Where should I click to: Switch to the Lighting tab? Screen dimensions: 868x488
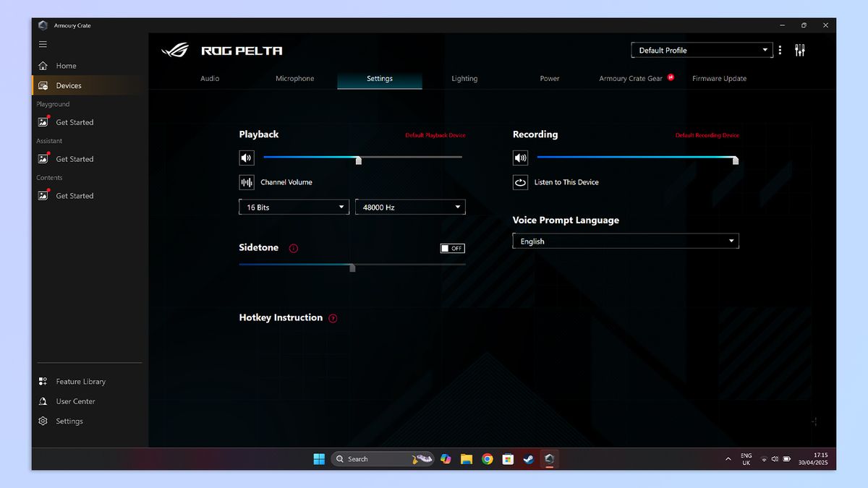(x=464, y=78)
